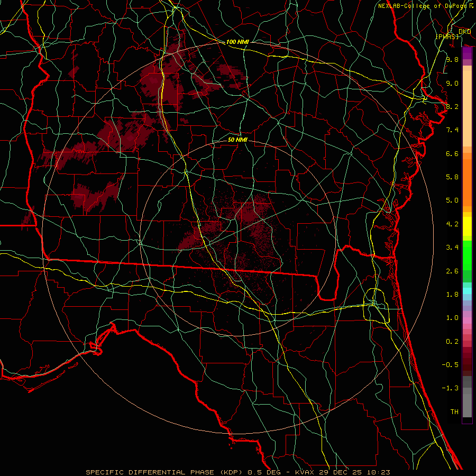Pick the cyan legend swatch
Image resolution: width=476 pixels, height=476 pixels.
[467, 291]
